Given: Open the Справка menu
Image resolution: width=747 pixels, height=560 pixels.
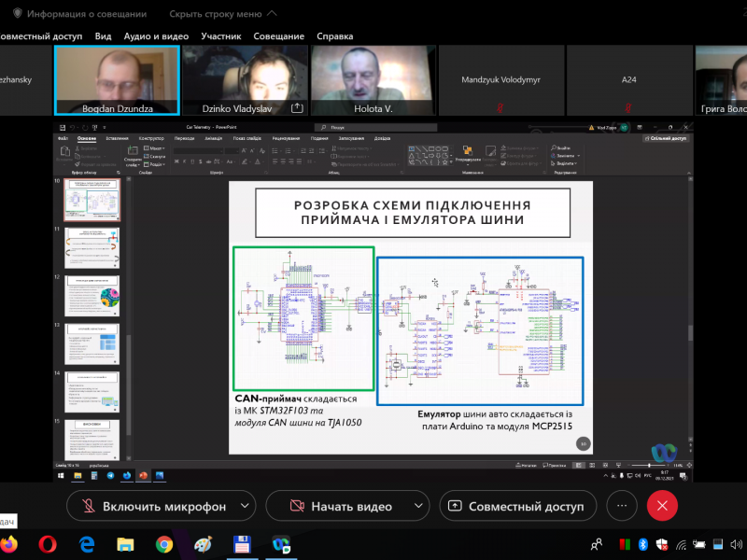Looking at the screenshot, I should click(335, 36).
